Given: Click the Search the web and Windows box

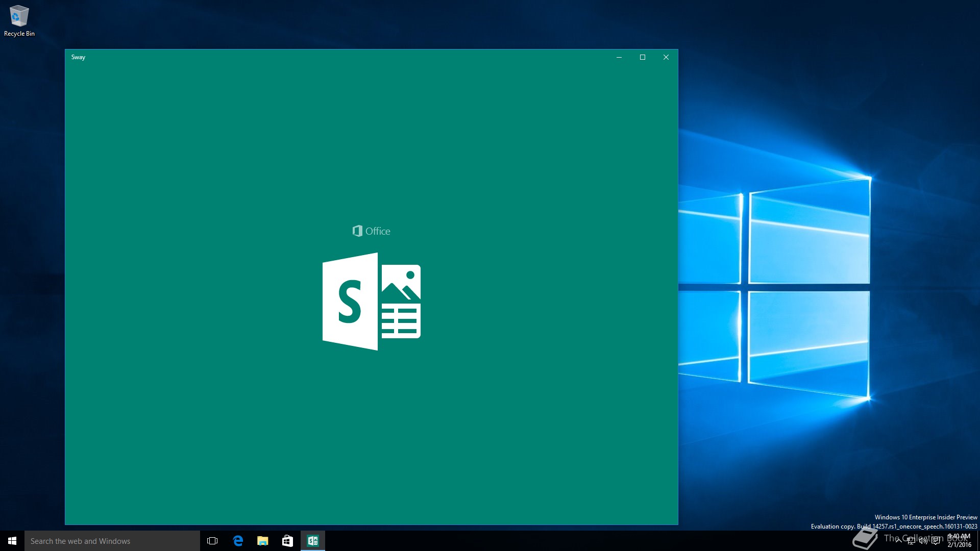Looking at the screenshot, I should 112,541.
